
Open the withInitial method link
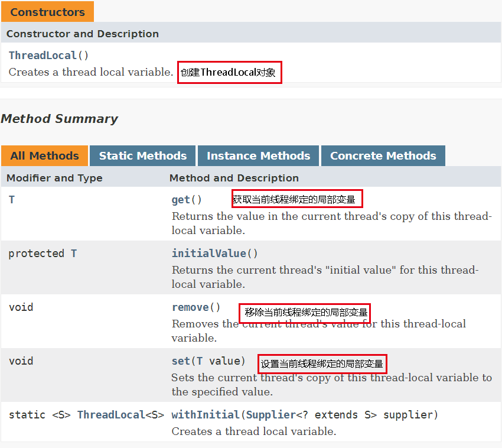tap(206, 415)
